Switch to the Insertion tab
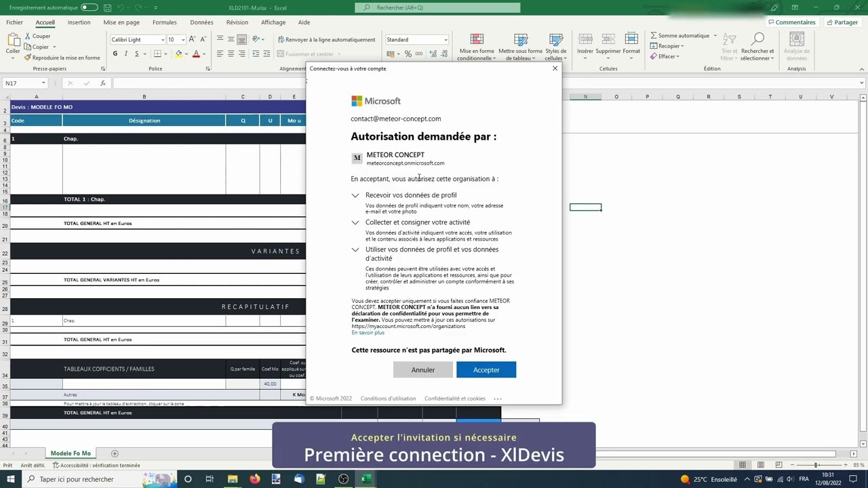Viewport: 868px width, 488px height. pyautogui.click(x=79, y=22)
